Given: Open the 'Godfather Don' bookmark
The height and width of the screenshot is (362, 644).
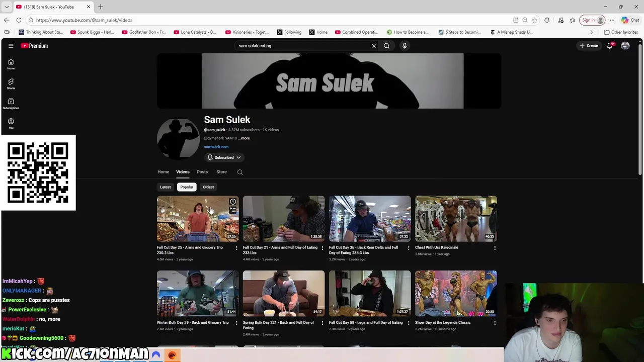Looking at the screenshot, I should coord(144,32).
